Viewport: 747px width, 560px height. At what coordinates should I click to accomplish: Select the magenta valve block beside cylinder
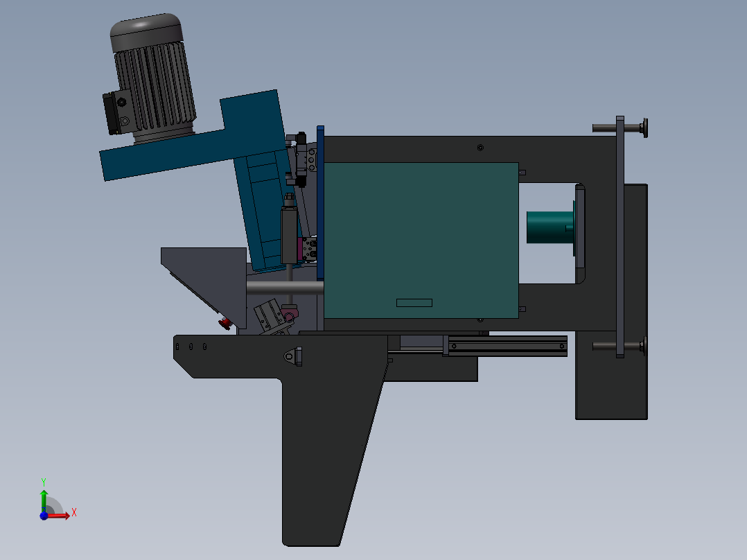pyautogui.click(x=301, y=249)
